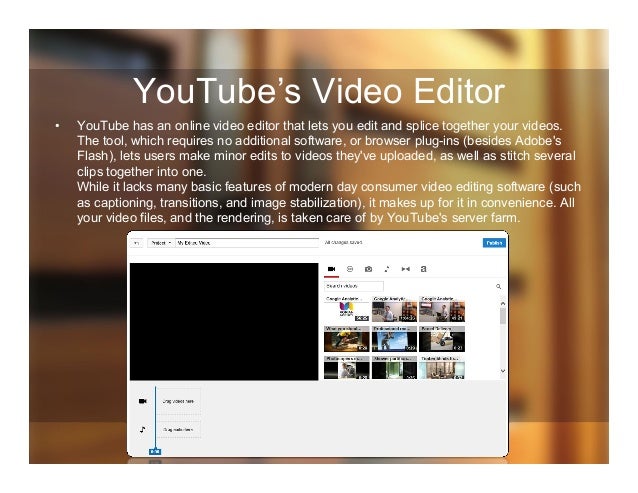Open the Transitions tab icon
Viewport: 638px width, 493px height.
click(x=406, y=269)
